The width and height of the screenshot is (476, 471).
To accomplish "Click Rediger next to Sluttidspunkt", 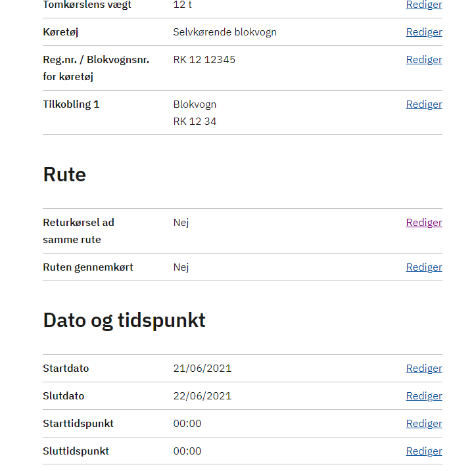I will coord(423,451).
